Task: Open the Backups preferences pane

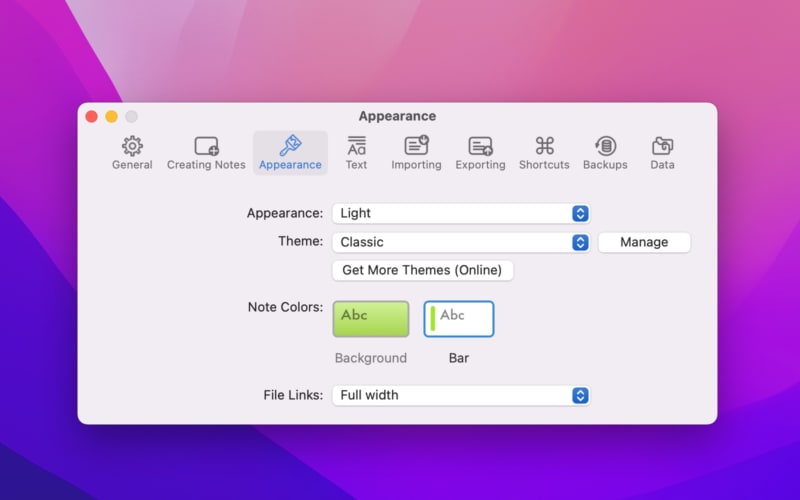Action: [x=605, y=153]
